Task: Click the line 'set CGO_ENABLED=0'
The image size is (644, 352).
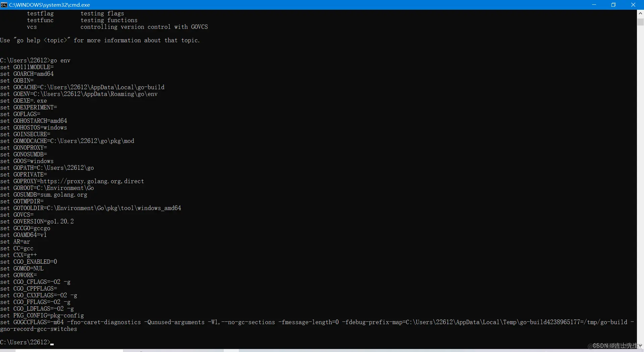Action: [x=29, y=262]
